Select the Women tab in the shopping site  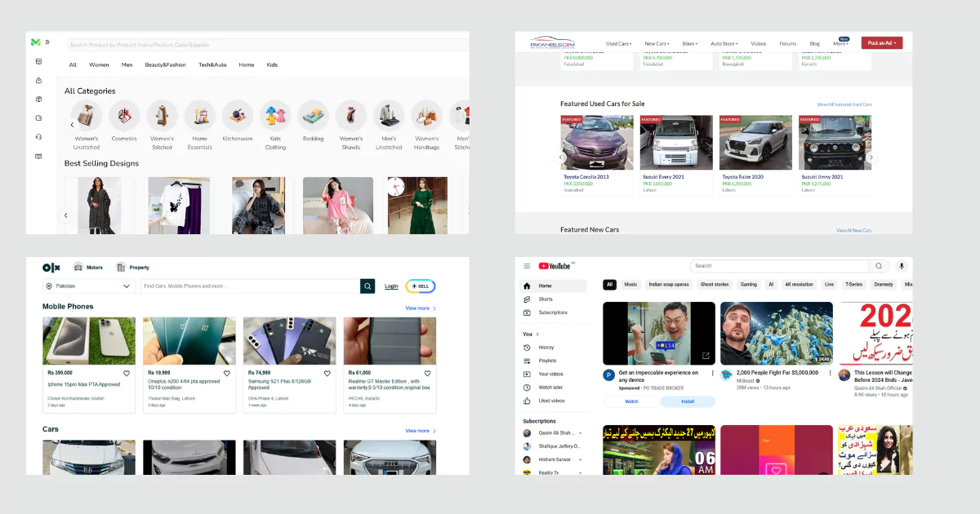pyautogui.click(x=99, y=64)
